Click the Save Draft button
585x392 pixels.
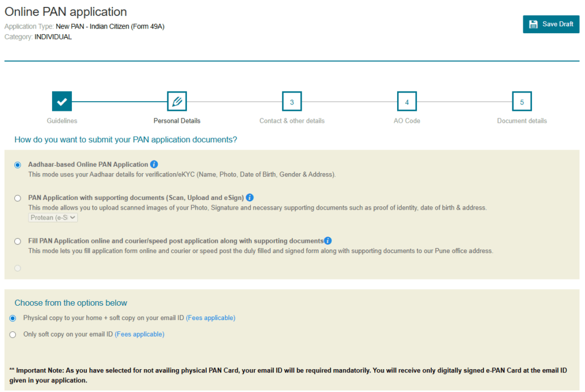[551, 24]
